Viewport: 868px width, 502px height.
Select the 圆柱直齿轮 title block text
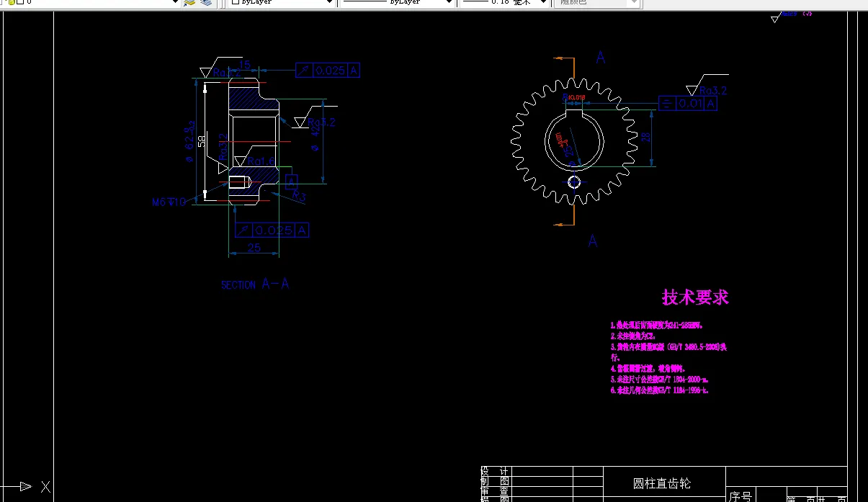[x=662, y=483]
